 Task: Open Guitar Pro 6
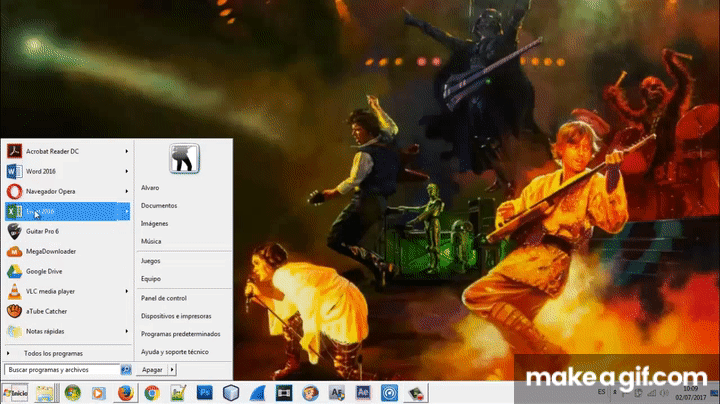[x=68, y=231]
